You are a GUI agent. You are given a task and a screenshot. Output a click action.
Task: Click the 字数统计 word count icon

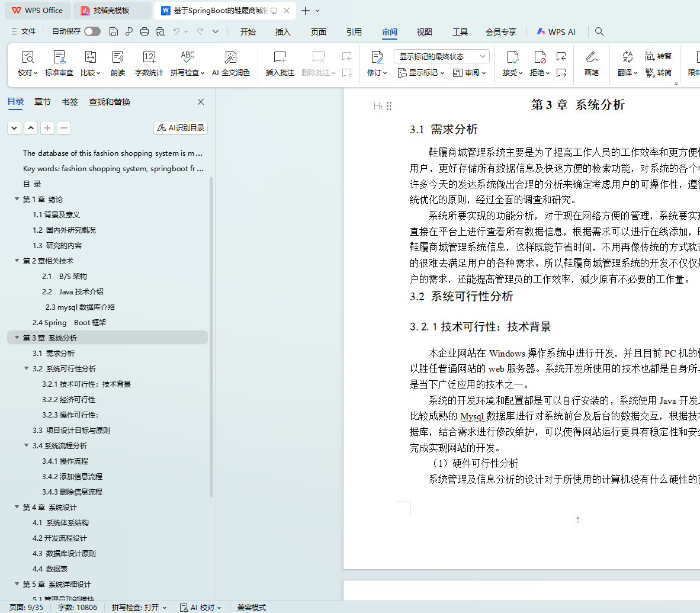click(x=149, y=57)
